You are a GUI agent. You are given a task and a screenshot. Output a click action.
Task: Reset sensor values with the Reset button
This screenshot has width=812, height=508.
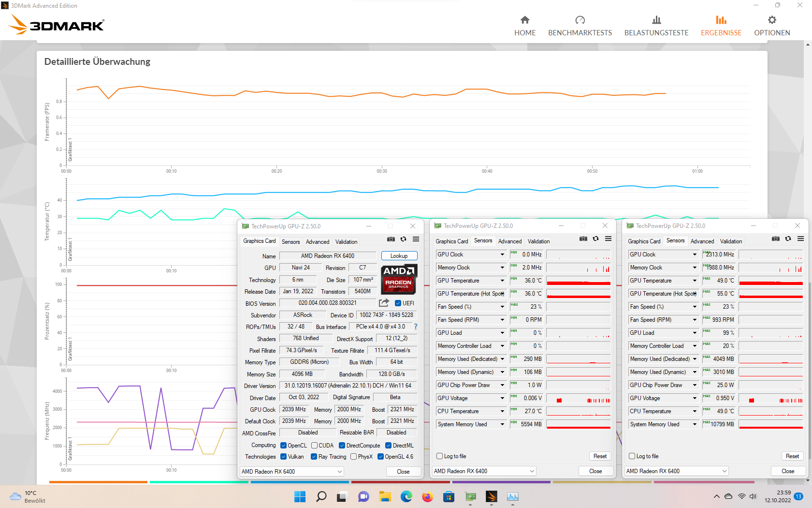600,456
